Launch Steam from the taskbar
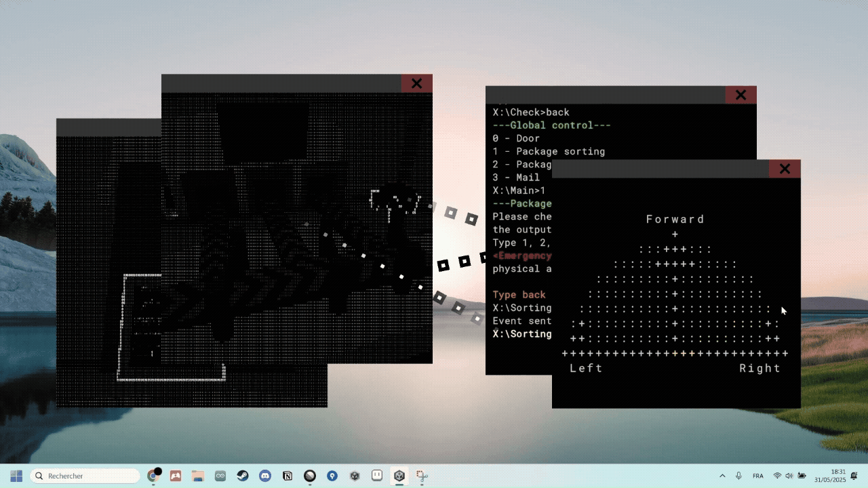The height and width of the screenshot is (488, 868). pos(242,476)
